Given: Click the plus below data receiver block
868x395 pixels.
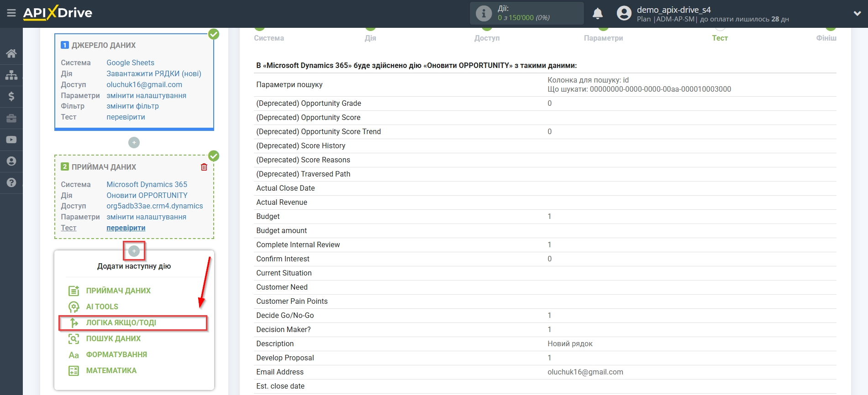Looking at the screenshot, I should pyautogui.click(x=134, y=251).
